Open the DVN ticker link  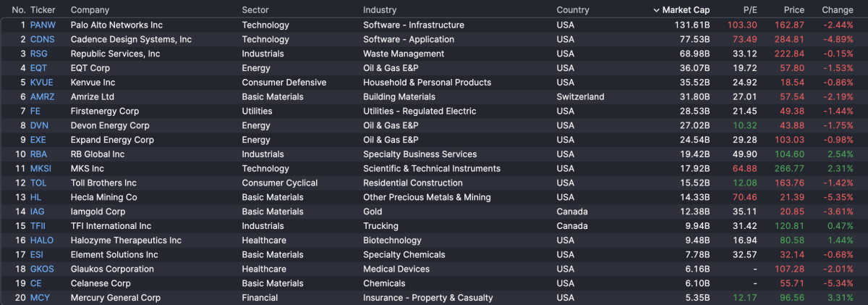[x=40, y=125]
